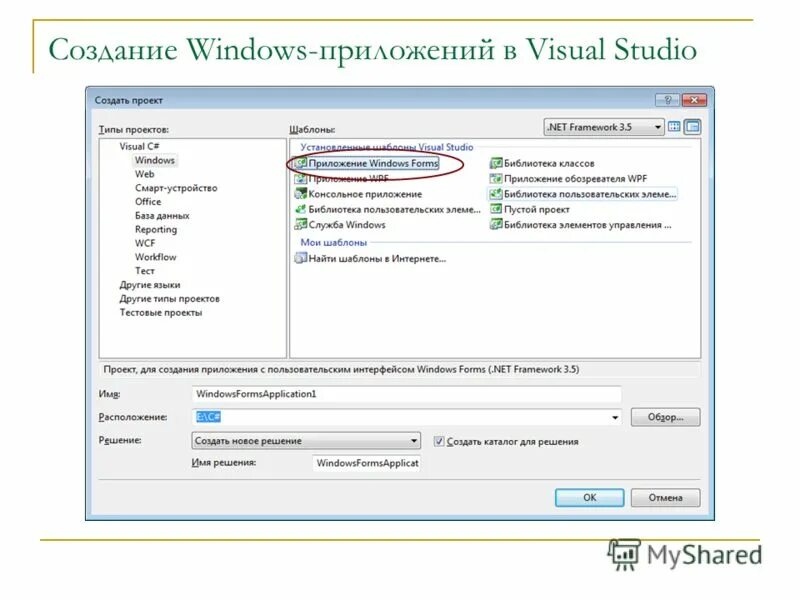800x600 pixels.
Task: Open the Создать новое решение dropdown
Action: click(306, 440)
